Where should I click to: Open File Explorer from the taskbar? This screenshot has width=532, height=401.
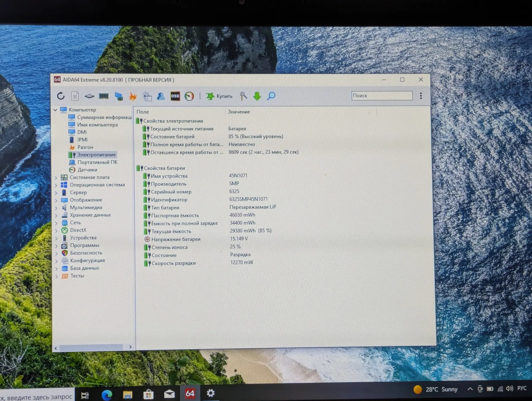[128, 394]
